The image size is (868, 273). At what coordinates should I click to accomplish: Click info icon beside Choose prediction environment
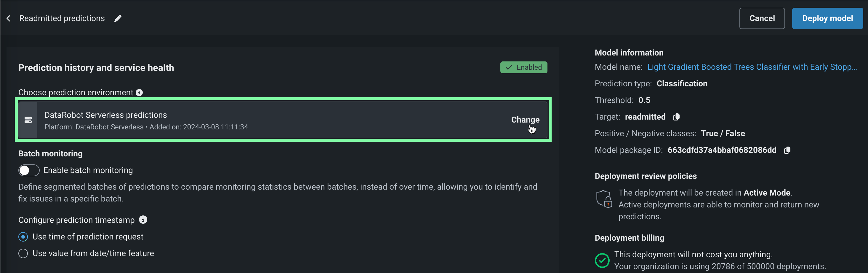[139, 93]
